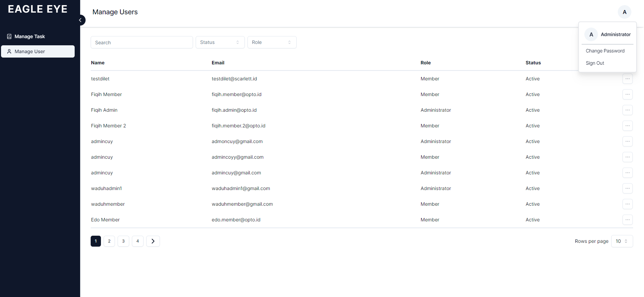Click name Edo Member

pos(105,220)
